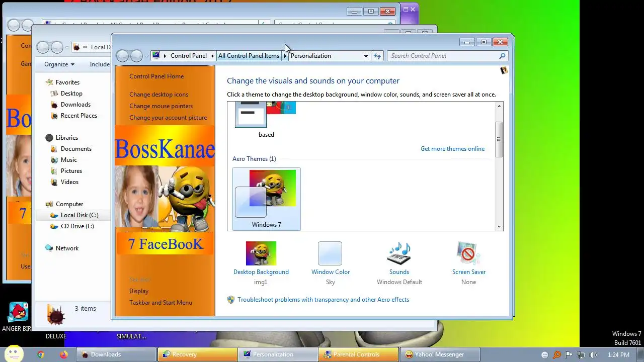Viewport: 644px width, 362px height.
Task: Click the Get more themes online link
Action: (452, 149)
